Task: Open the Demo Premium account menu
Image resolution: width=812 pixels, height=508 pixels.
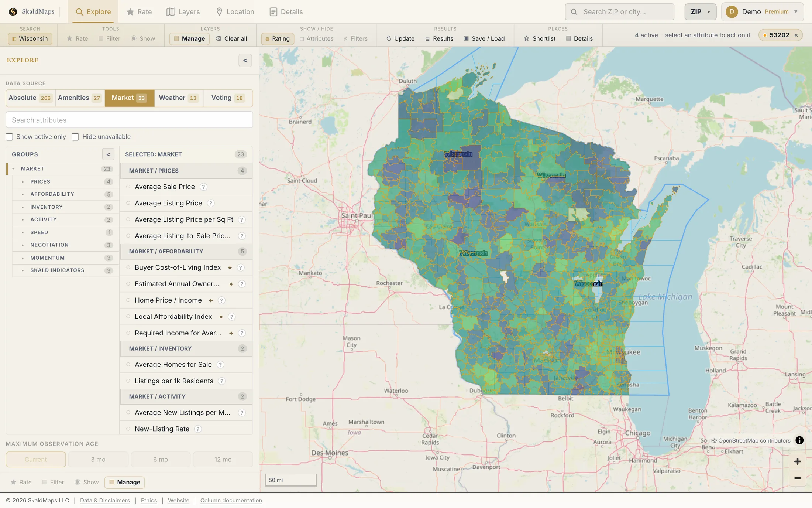Action: tap(763, 12)
